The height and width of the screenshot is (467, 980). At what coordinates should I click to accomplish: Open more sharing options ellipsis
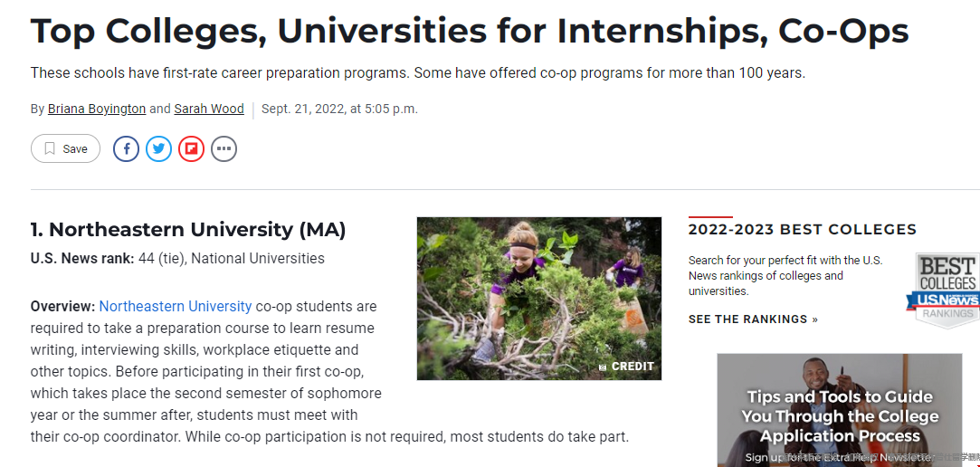pos(224,148)
